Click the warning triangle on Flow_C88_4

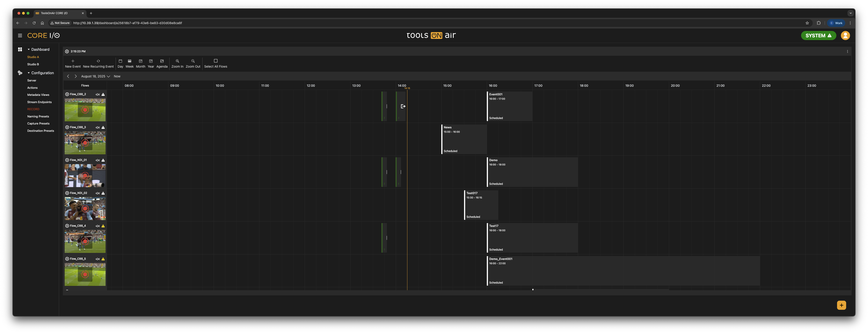click(x=103, y=226)
